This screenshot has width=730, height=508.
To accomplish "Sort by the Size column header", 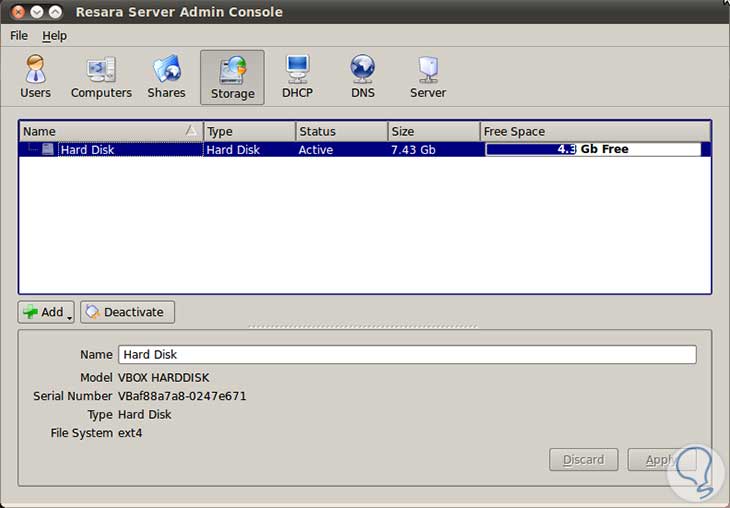I will point(434,131).
